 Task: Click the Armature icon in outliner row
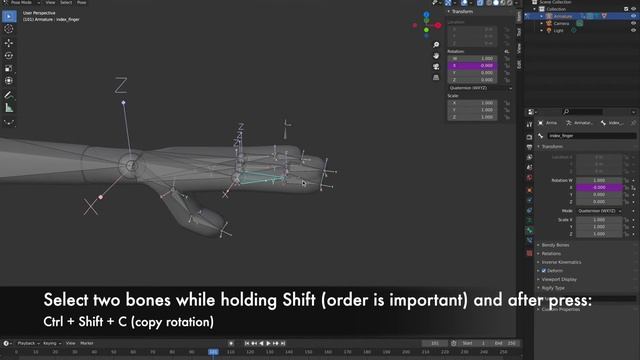[x=549, y=16]
